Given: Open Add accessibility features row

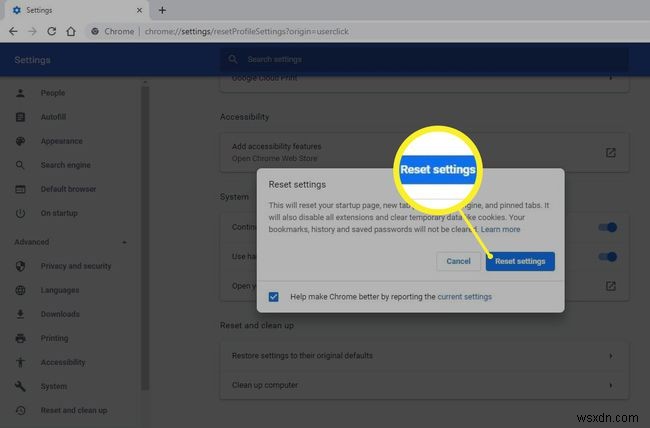Looking at the screenshot, I should pos(424,152).
